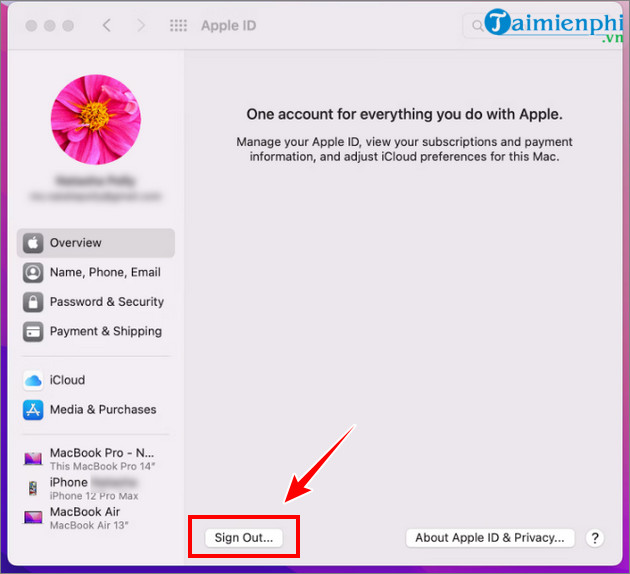Click the red close window button
Viewport: 630px width, 574px height.
[x=31, y=26]
